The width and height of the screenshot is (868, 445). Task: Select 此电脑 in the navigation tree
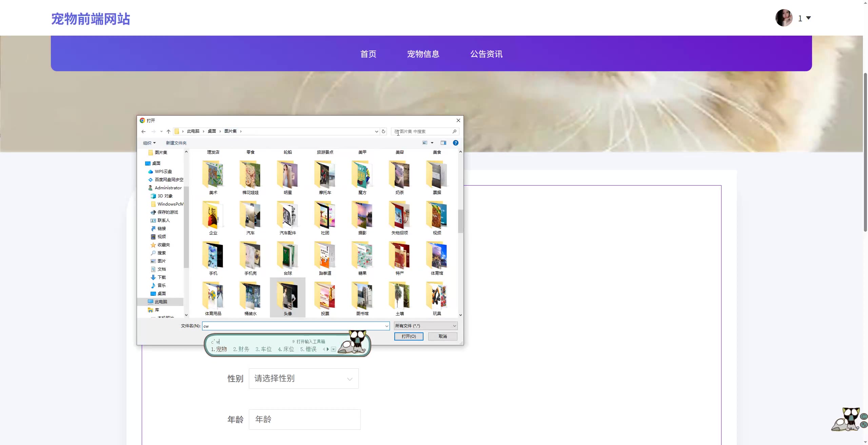161,302
